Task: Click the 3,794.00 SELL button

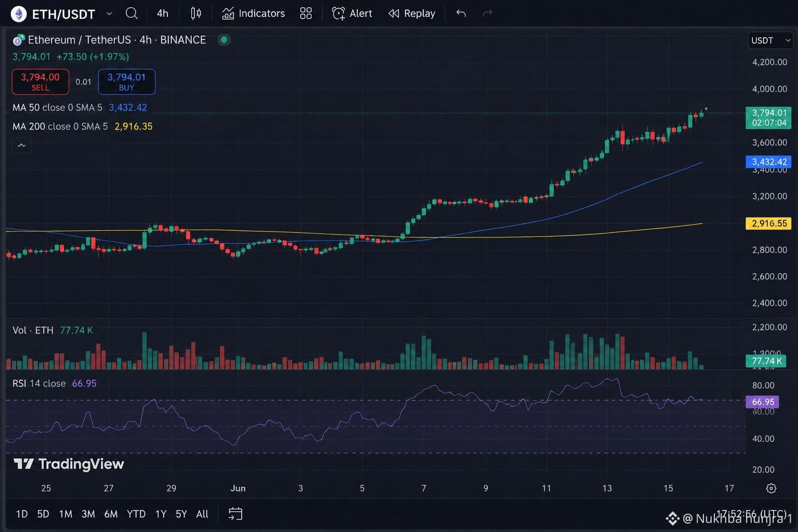Action: [41, 82]
